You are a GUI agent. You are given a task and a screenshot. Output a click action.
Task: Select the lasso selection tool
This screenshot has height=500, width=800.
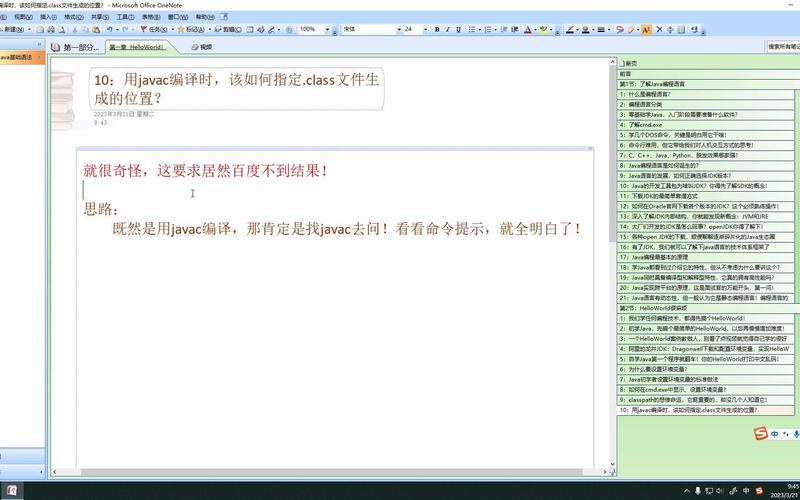pos(619,30)
